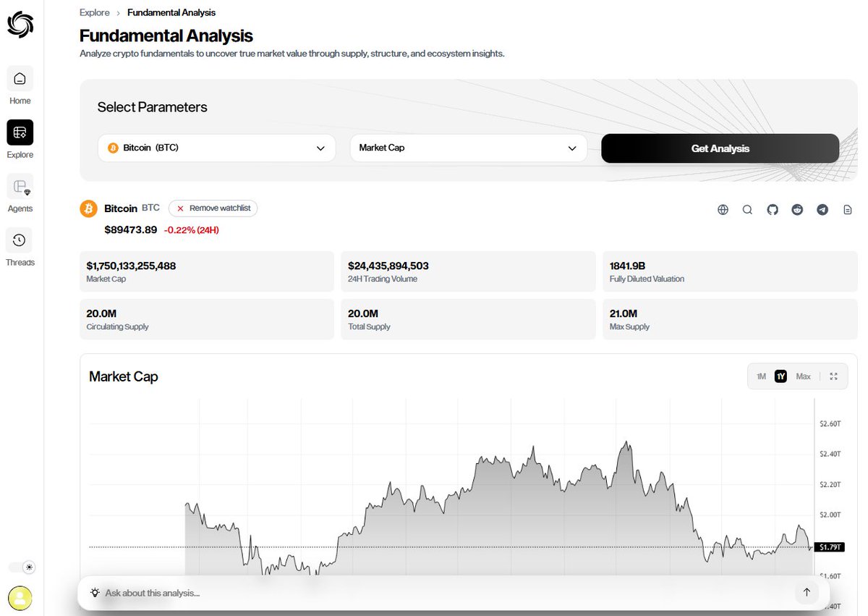Open the Agents sidebar icon

[x=20, y=187]
